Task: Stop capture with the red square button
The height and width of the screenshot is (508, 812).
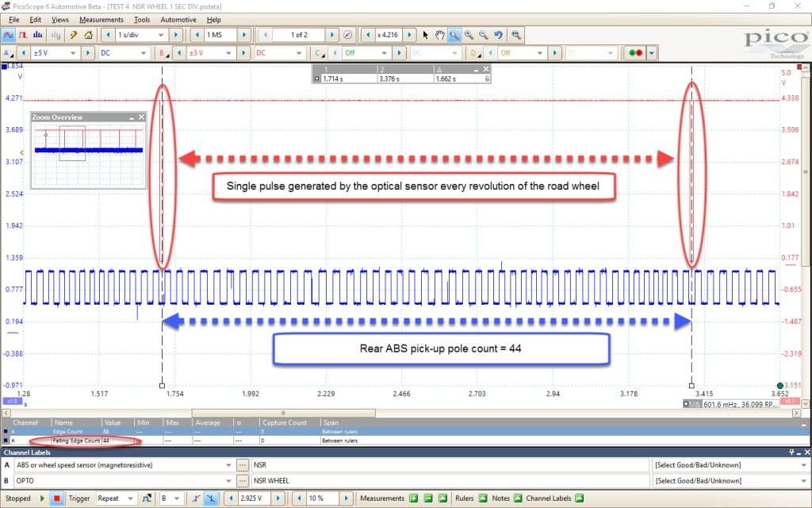Action: [56, 498]
